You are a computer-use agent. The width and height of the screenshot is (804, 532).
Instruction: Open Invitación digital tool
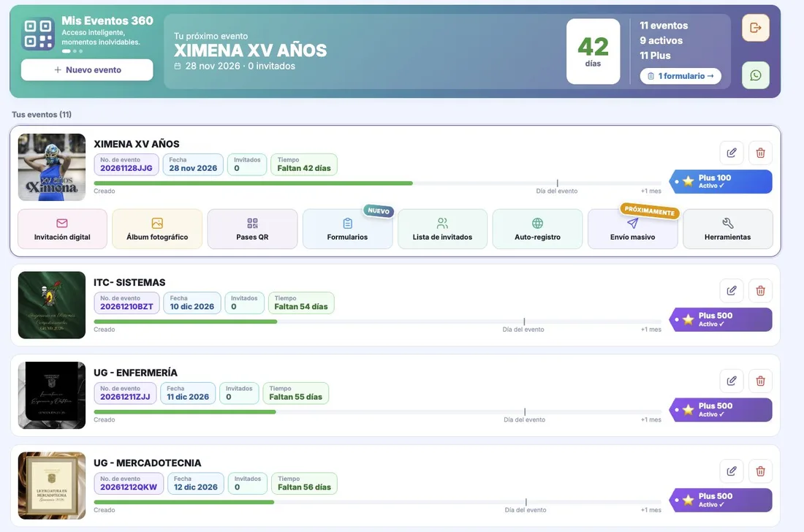(62, 229)
